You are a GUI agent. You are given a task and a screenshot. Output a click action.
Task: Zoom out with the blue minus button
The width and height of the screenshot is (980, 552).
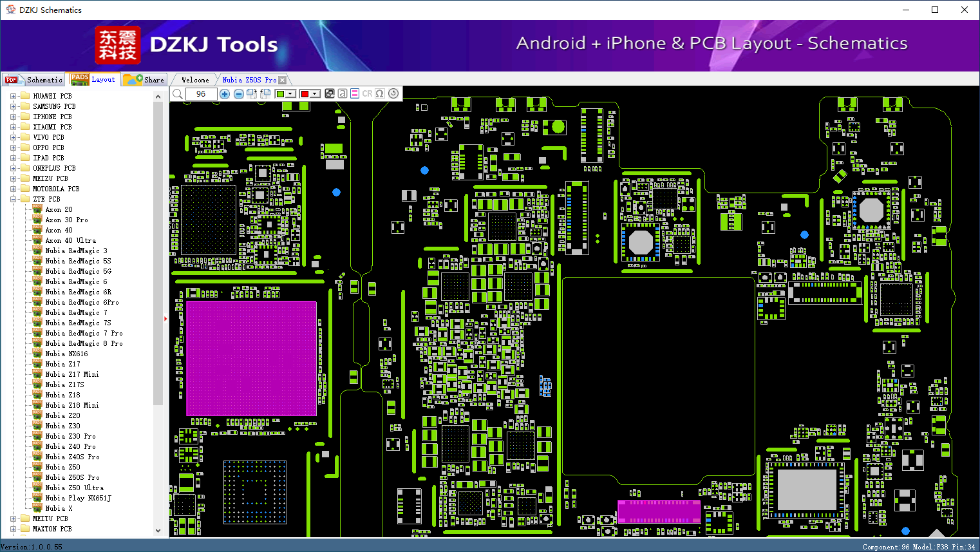click(239, 94)
